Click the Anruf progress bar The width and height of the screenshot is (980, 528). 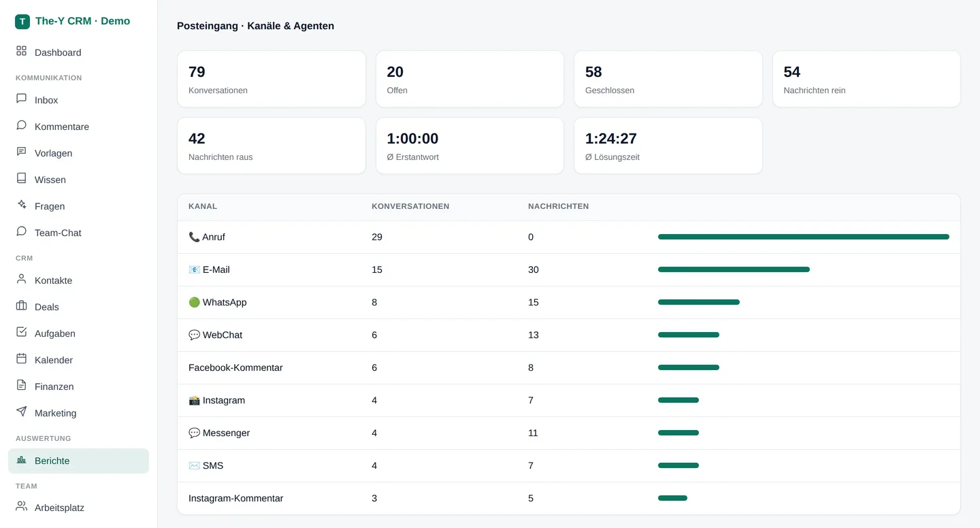coord(804,237)
